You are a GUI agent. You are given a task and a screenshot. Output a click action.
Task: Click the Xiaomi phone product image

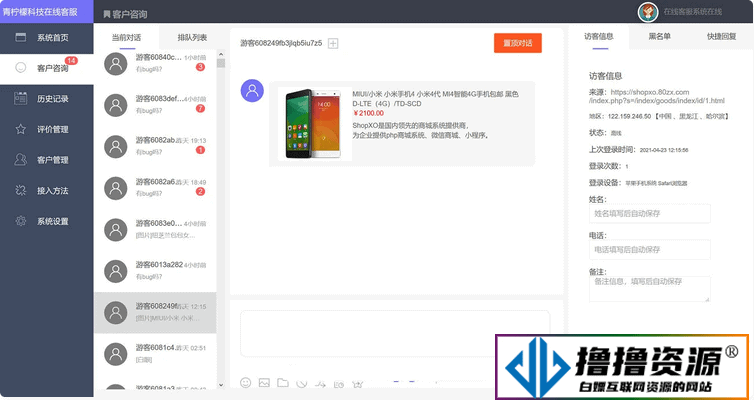pos(315,124)
